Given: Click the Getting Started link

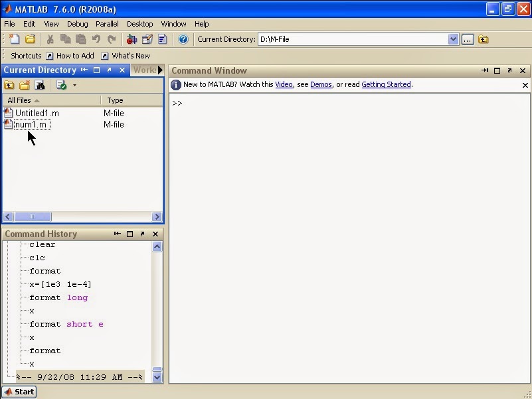Looking at the screenshot, I should [x=387, y=84].
